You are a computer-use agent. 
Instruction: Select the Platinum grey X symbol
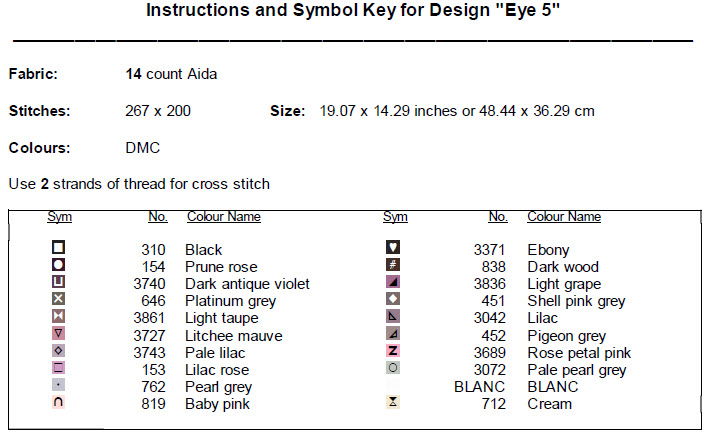pyautogui.click(x=58, y=299)
